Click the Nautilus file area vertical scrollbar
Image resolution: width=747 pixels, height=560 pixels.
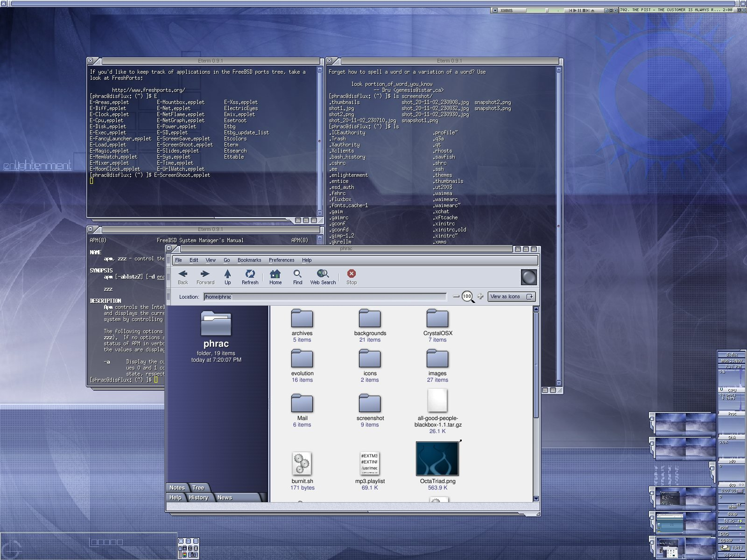pos(536,364)
